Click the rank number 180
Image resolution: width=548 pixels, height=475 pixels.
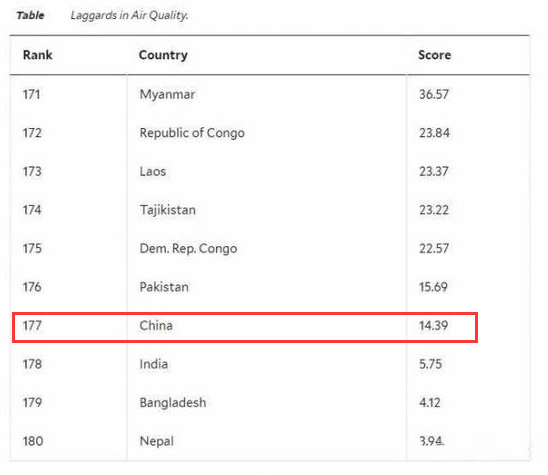pos(33,441)
